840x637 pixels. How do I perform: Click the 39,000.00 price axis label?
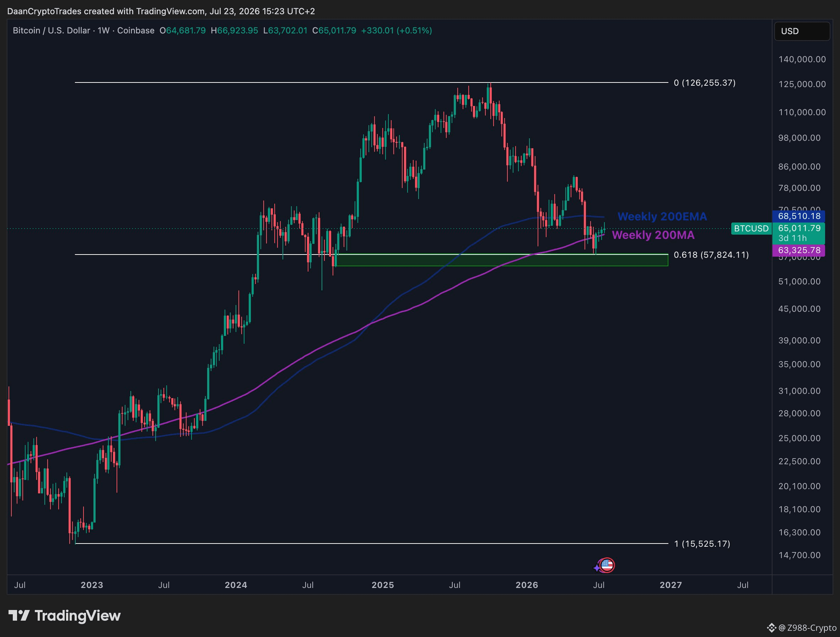click(x=799, y=340)
